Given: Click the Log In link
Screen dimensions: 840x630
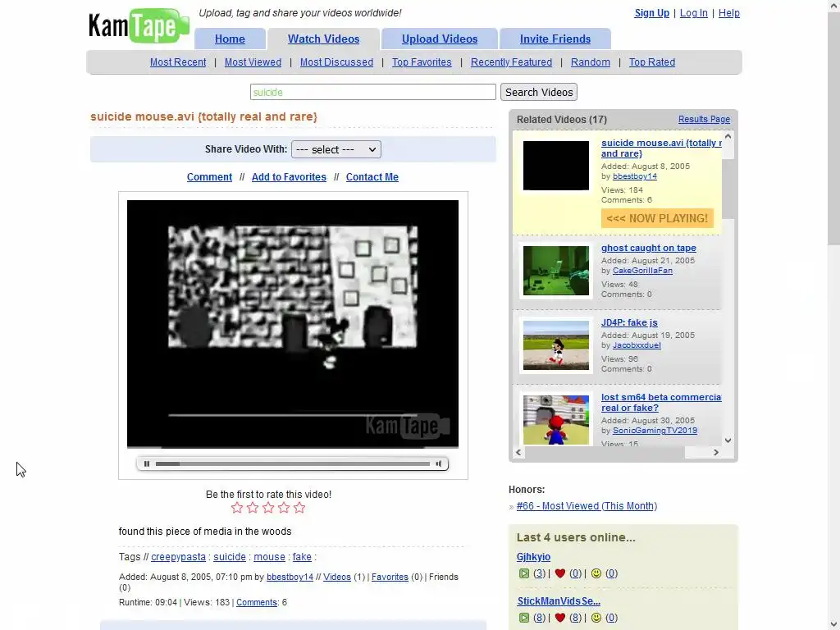Looking at the screenshot, I should [x=694, y=13].
